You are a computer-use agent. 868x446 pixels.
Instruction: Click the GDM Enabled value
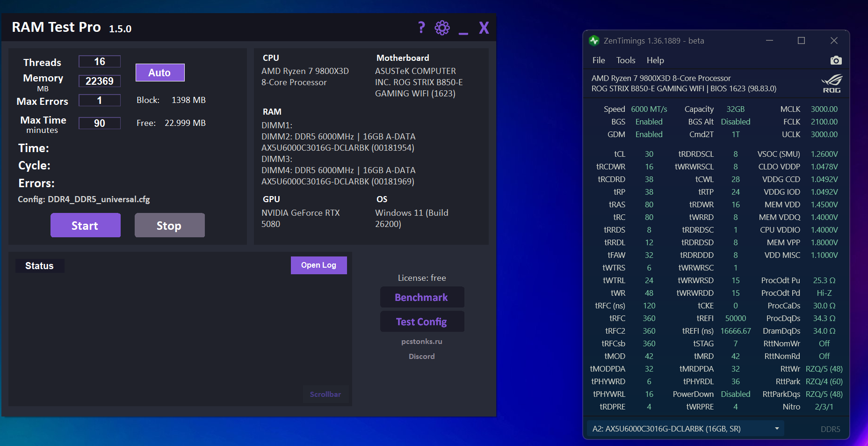pyautogui.click(x=649, y=134)
